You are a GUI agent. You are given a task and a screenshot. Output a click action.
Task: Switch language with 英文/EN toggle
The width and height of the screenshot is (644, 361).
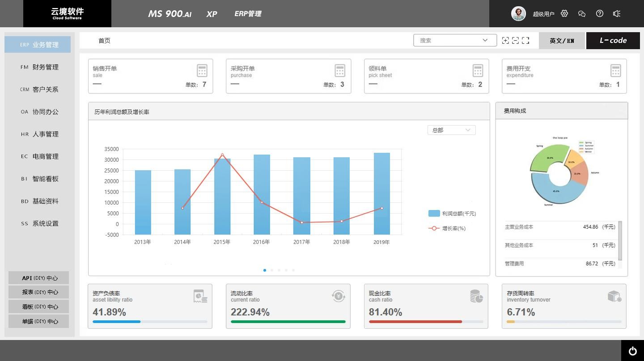pos(562,41)
